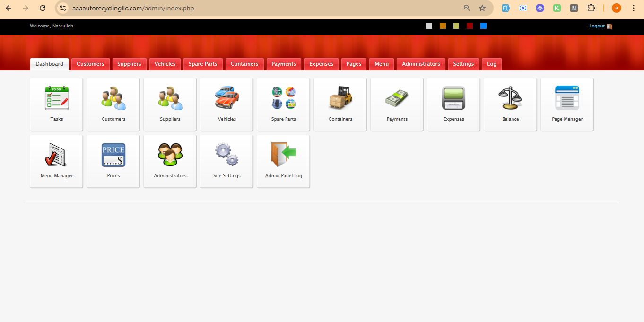Image resolution: width=644 pixels, height=322 pixels.
Task: Open the Tasks to-do list icon
Action: point(56,98)
